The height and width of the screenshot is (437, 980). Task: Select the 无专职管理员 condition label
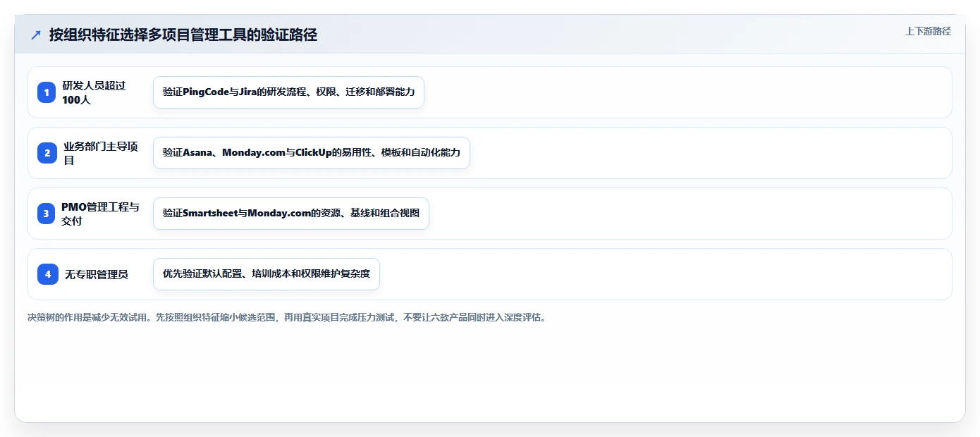coord(97,274)
